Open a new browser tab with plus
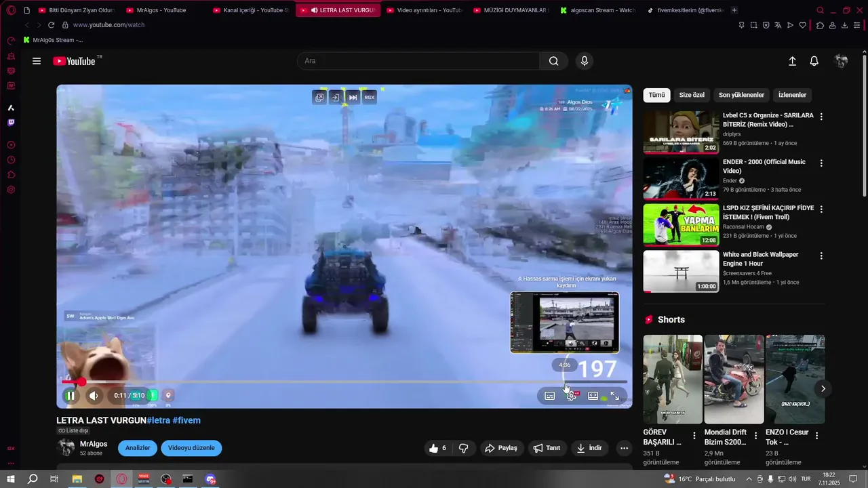The width and height of the screenshot is (868, 488). pyautogui.click(x=734, y=10)
